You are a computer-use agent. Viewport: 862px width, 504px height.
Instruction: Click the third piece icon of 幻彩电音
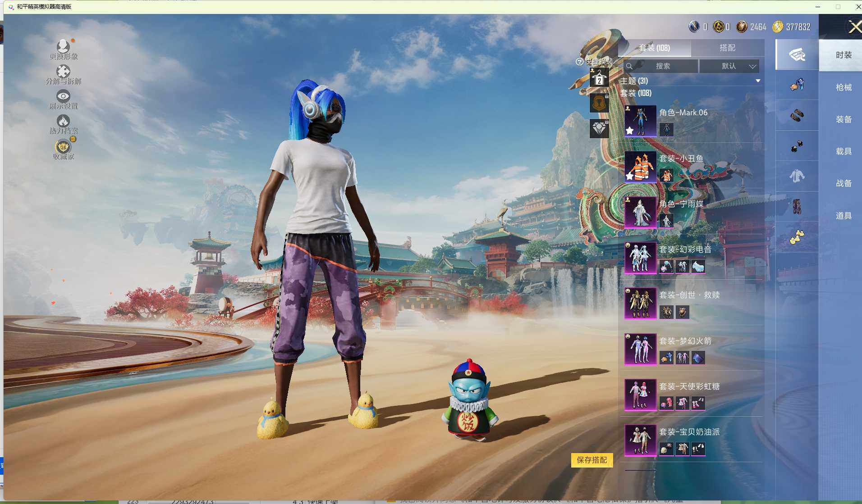click(x=698, y=267)
